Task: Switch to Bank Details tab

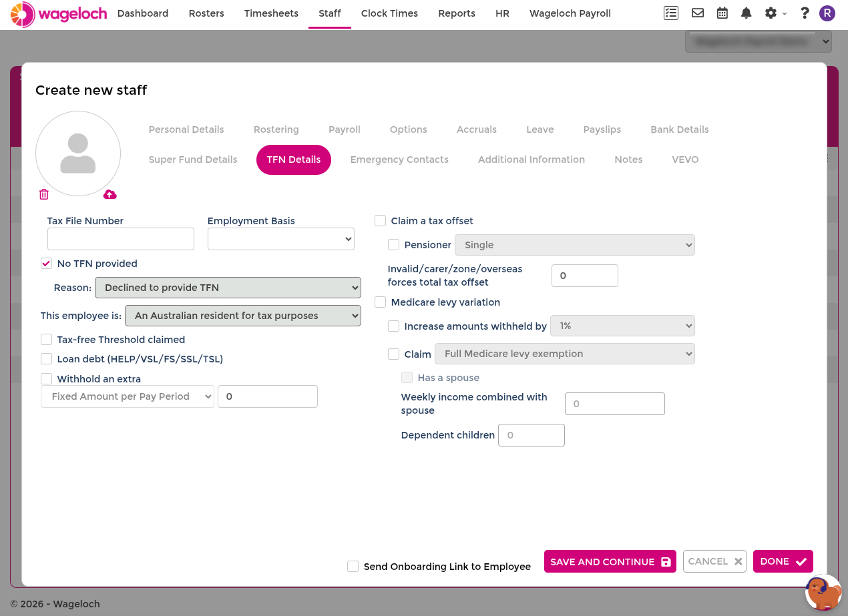Action: [x=680, y=129]
